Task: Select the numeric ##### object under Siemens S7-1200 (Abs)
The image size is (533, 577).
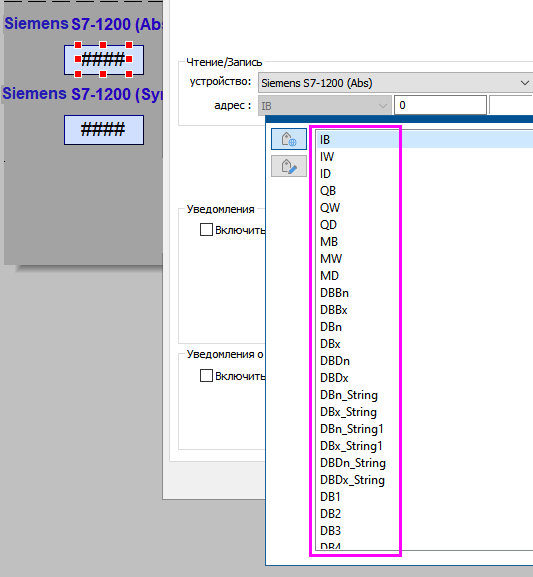Action: pyautogui.click(x=104, y=60)
